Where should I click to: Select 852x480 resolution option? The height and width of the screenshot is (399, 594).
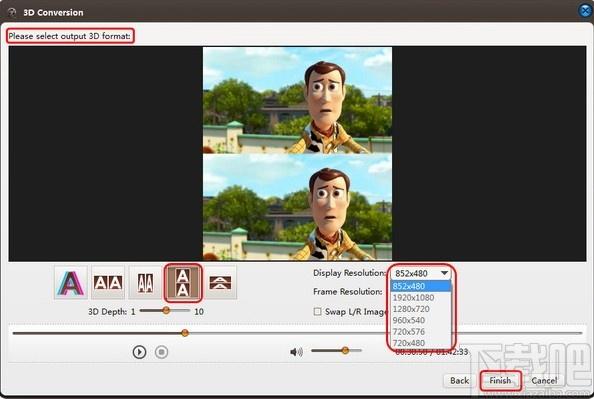tap(420, 286)
